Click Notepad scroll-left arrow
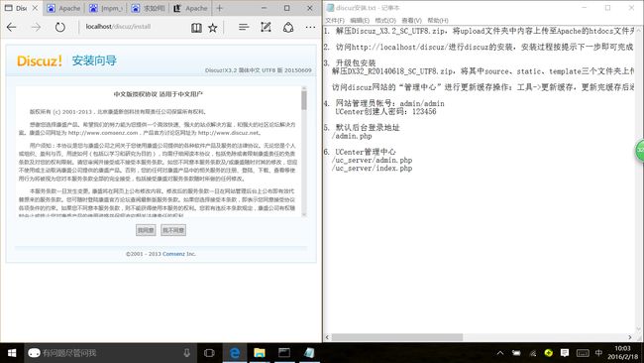The image size is (644, 363). pos(327,337)
